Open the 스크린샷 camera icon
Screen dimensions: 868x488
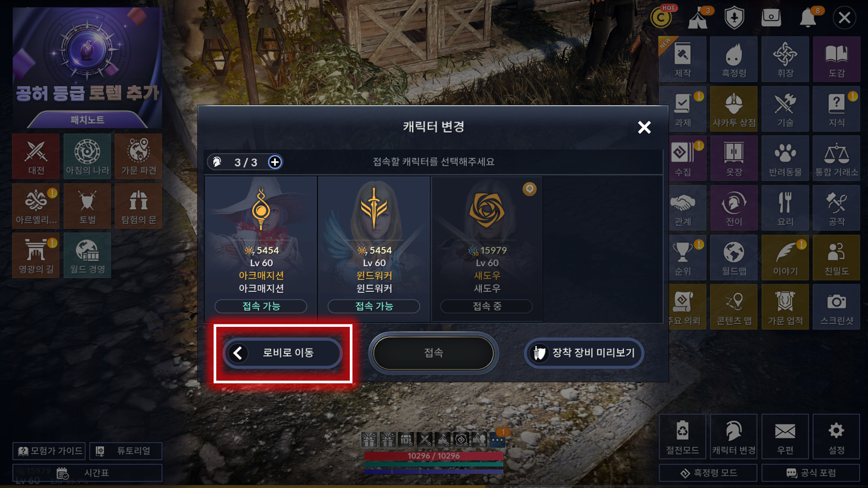(836, 307)
